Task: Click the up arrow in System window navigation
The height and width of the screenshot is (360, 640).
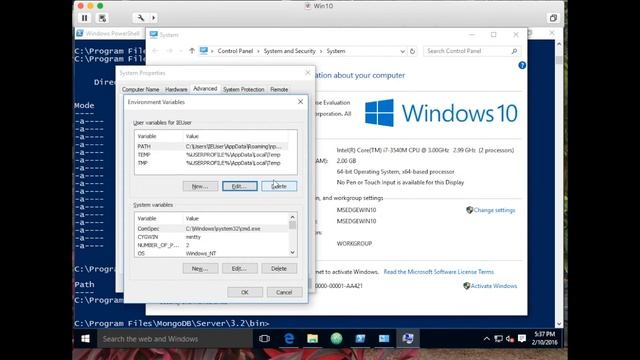Action: (x=192, y=51)
